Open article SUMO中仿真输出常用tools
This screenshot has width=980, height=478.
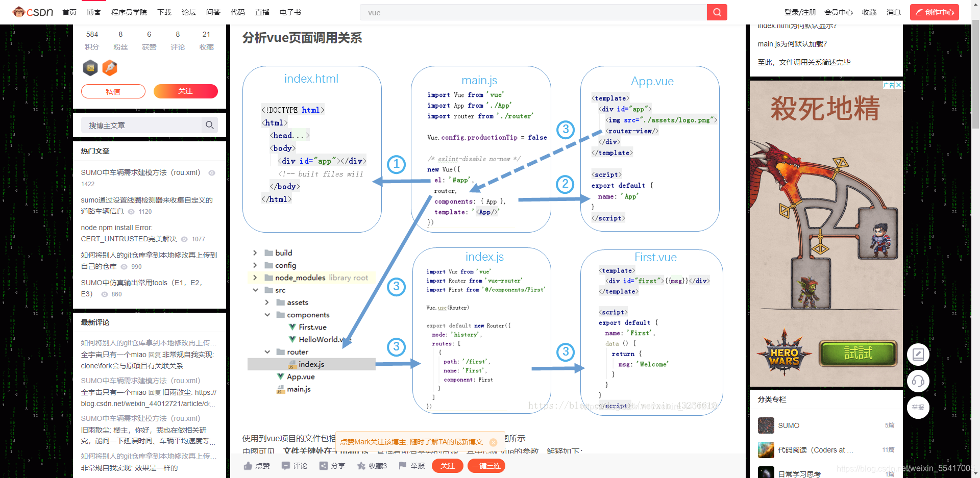click(x=141, y=288)
